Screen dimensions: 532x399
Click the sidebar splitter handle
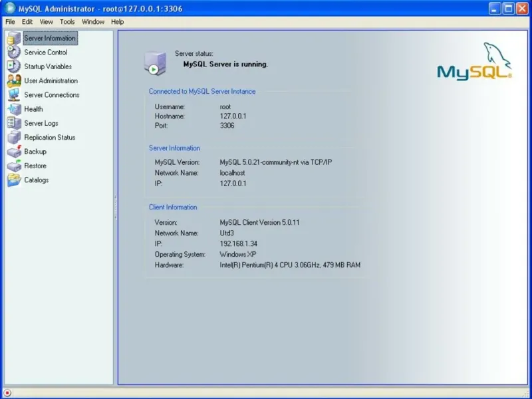115,207
